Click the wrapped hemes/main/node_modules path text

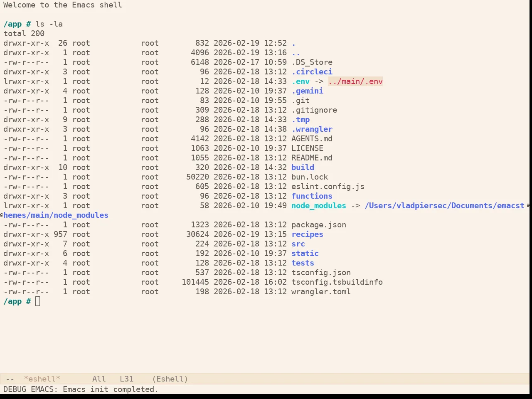56,215
